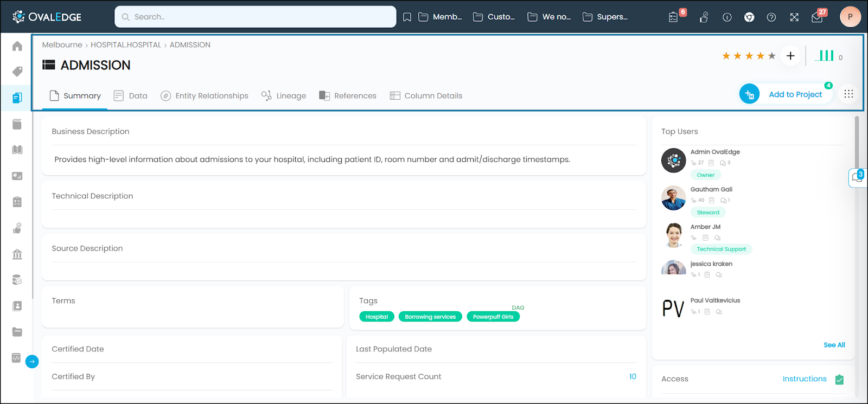This screenshot has height=404, width=868.
Task: Click the Business Description text
Action: (312, 159)
